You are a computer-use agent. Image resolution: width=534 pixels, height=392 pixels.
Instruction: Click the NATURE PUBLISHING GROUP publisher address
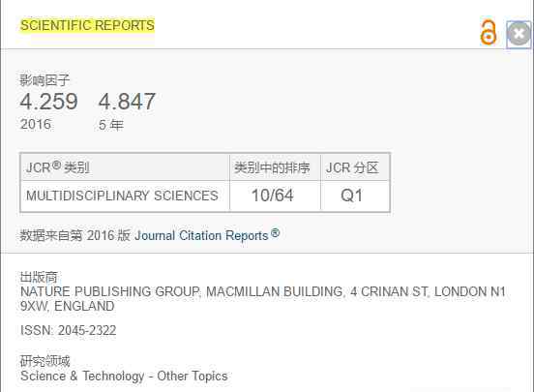(x=263, y=299)
